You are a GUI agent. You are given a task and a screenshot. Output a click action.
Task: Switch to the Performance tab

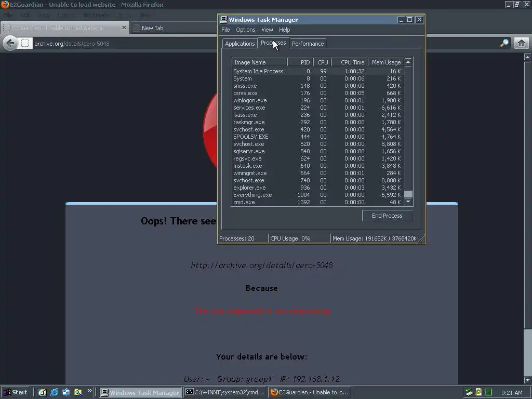[x=308, y=44]
